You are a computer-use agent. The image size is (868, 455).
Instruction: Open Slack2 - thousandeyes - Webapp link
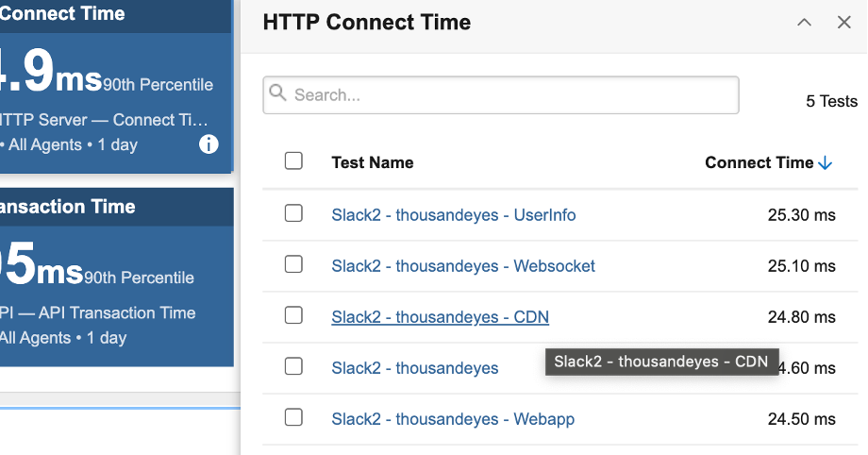click(x=453, y=419)
